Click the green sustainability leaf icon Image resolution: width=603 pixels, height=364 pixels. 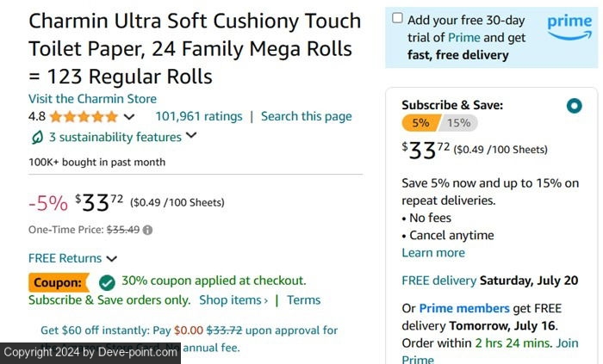coord(37,138)
